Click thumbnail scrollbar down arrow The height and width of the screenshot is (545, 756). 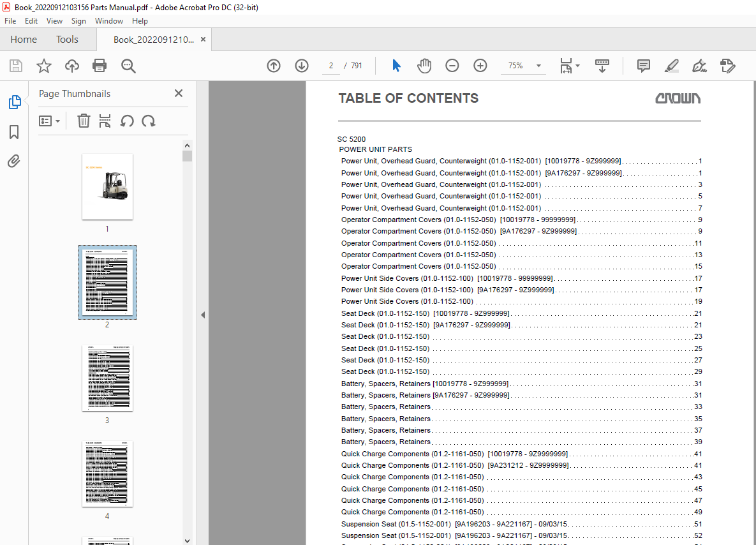pyautogui.click(x=187, y=541)
